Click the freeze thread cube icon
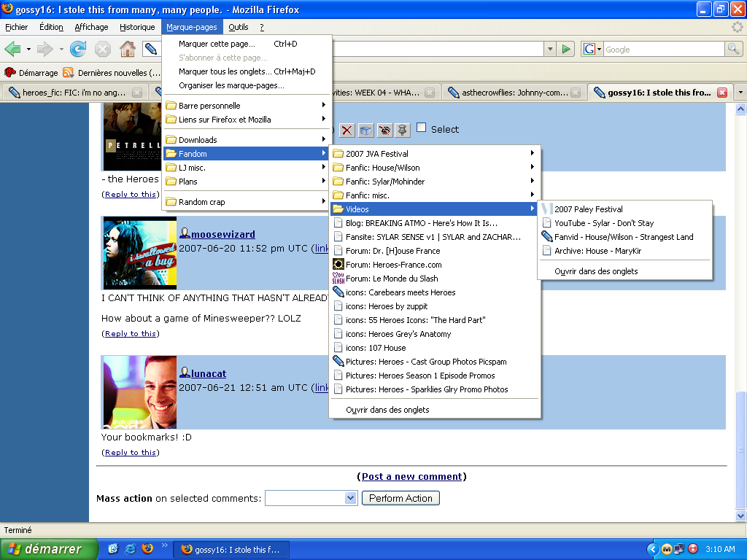Image resolution: width=747 pixels, height=560 pixels. tap(365, 131)
